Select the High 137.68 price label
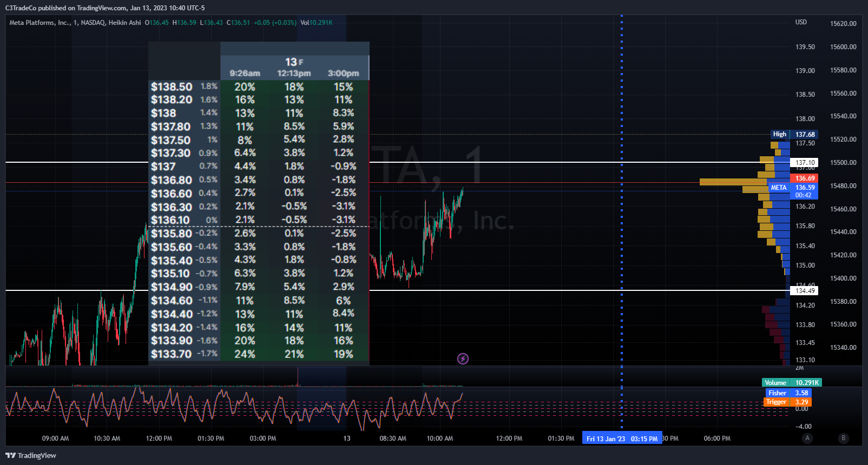868x465 pixels. coord(793,134)
